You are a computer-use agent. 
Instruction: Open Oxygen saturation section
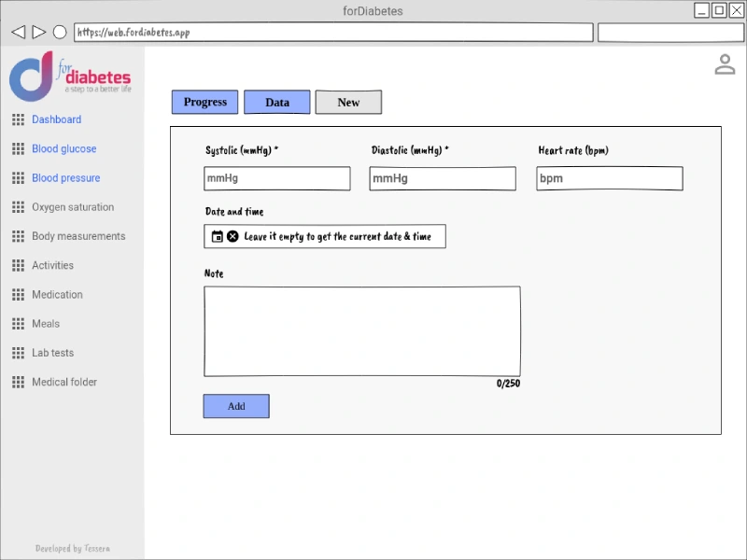pyautogui.click(x=73, y=207)
